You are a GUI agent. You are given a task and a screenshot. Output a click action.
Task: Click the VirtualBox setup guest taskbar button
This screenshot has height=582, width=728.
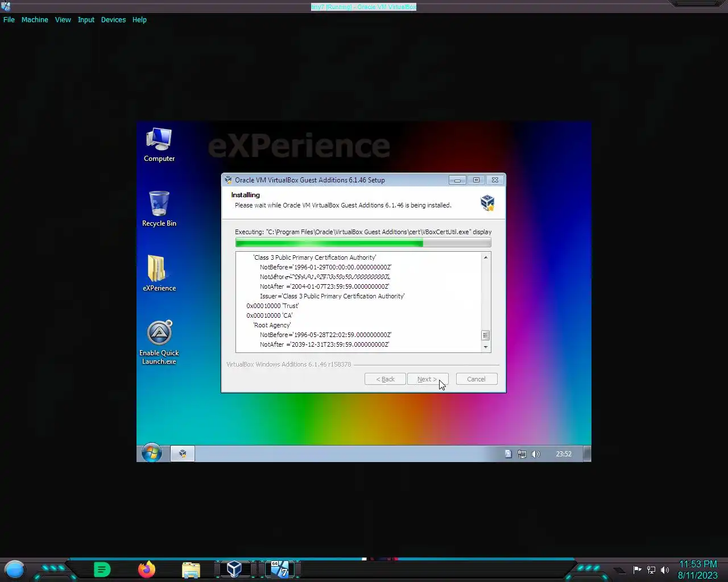point(183,454)
